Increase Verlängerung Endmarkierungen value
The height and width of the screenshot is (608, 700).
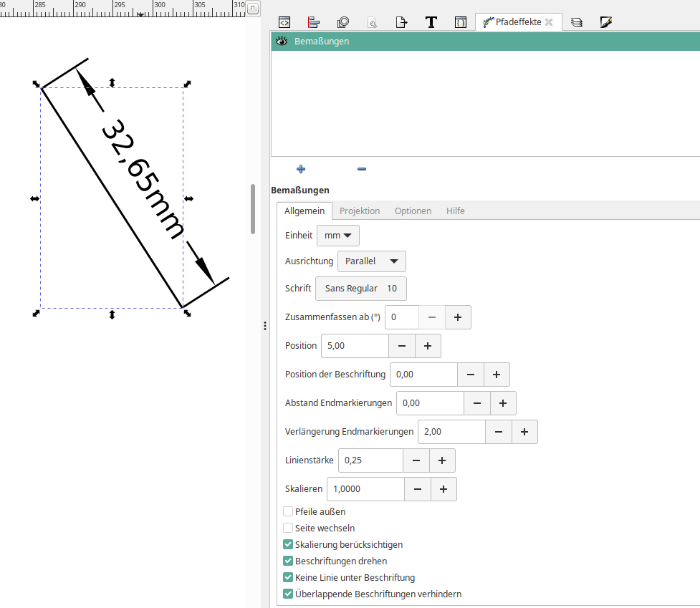click(x=524, y=432)
